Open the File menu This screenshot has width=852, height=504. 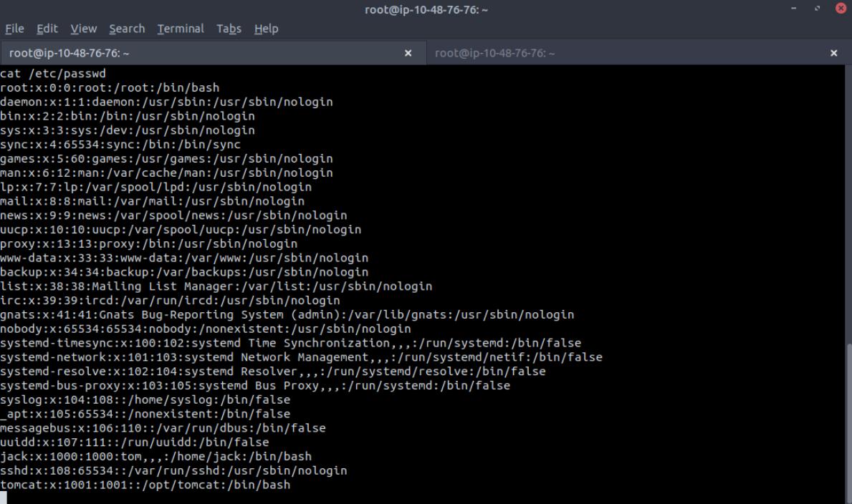pyautogui.click(x=14, y=29)
